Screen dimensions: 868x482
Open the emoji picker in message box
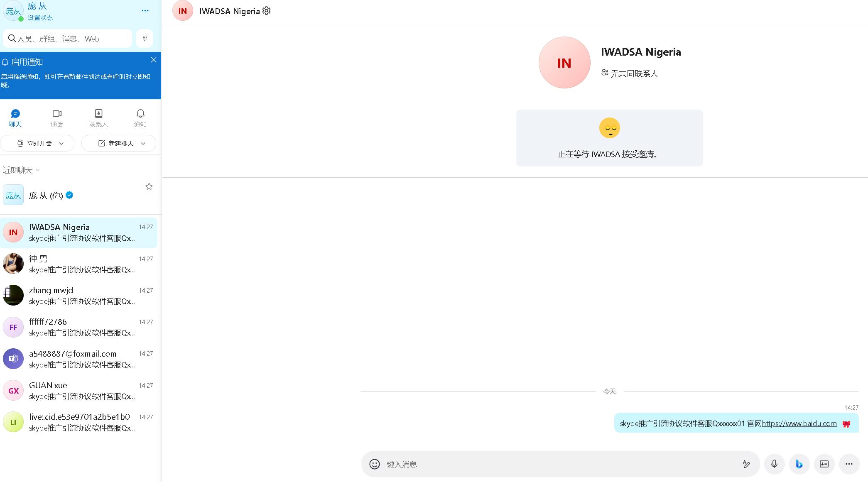[374, 464]
